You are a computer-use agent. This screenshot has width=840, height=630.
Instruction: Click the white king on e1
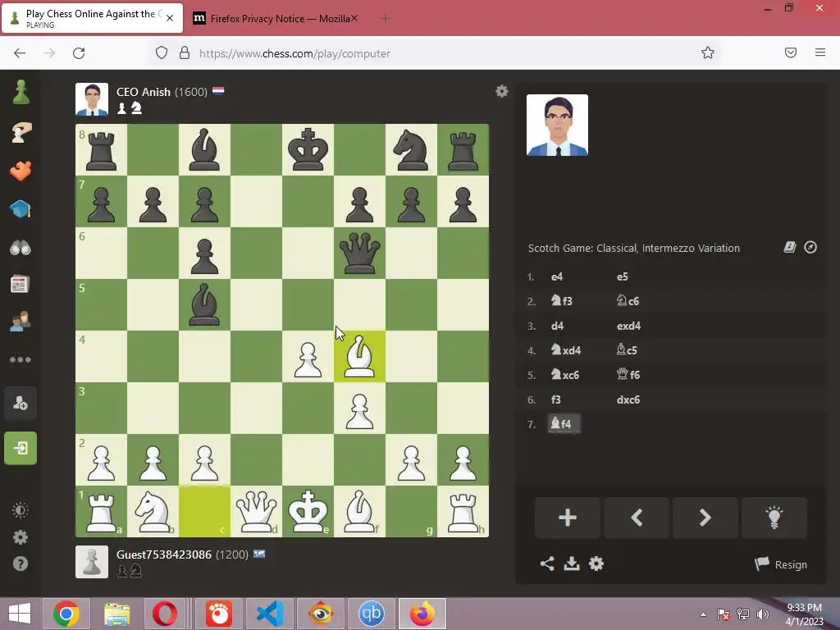point(308,512)
